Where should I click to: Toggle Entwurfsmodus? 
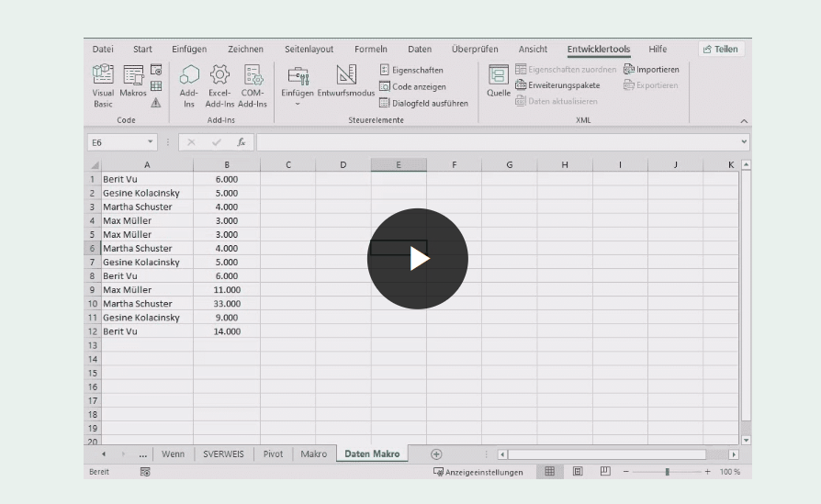pos(346,81)
